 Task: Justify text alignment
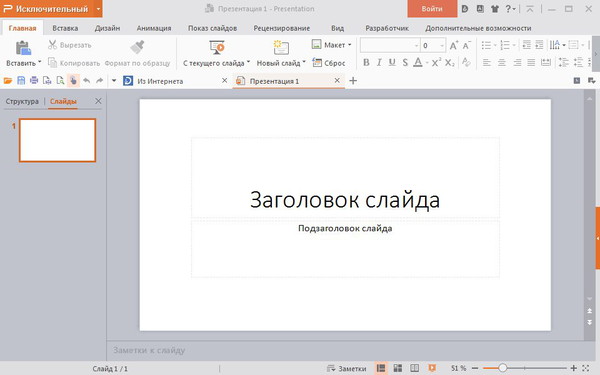coord(531,62)
